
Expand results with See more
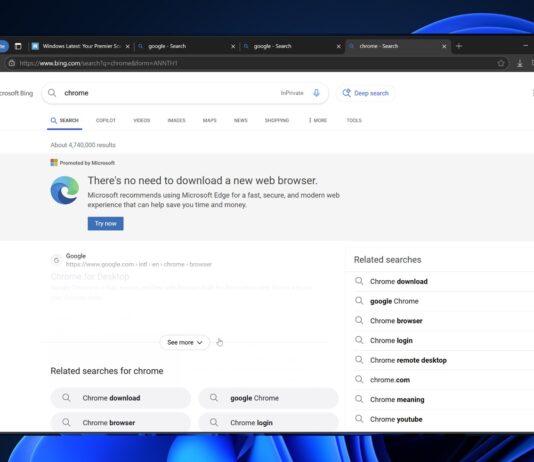tap(185, 342)
